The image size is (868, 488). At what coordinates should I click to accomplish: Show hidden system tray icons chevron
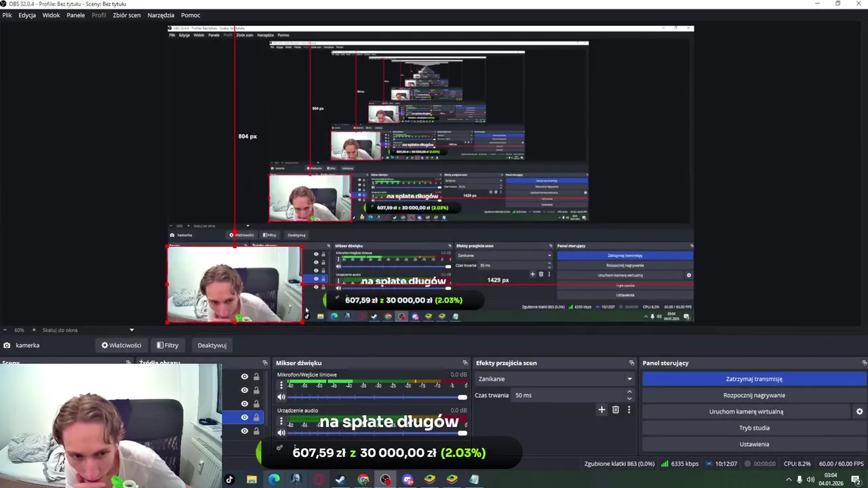[789, 480]
